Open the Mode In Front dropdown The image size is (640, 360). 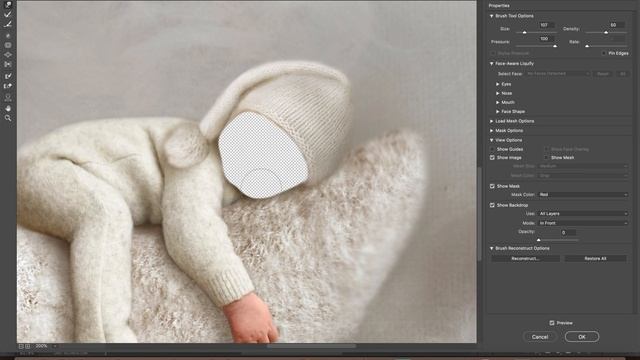582,223
